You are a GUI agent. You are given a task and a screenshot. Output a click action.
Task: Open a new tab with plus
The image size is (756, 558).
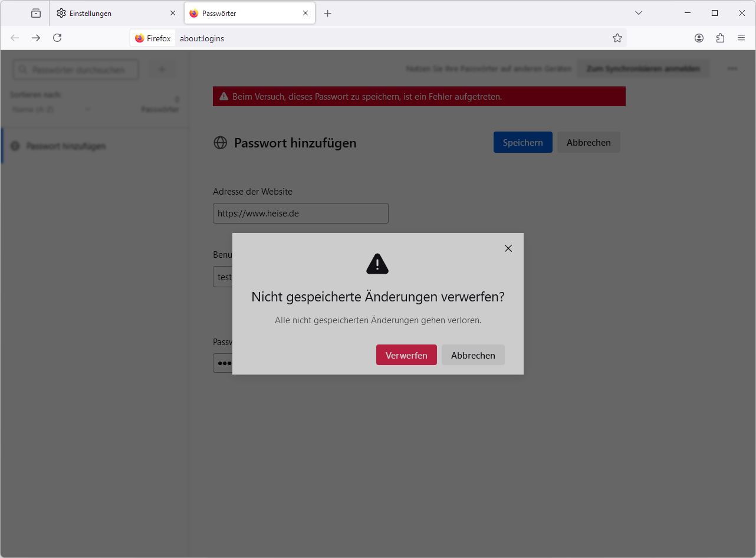[328, 13]
